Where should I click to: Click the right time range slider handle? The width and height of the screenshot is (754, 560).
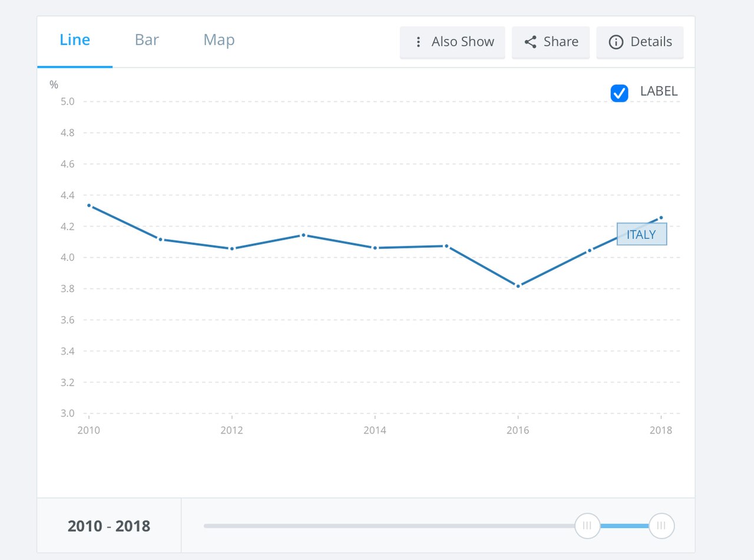[662, 526]
